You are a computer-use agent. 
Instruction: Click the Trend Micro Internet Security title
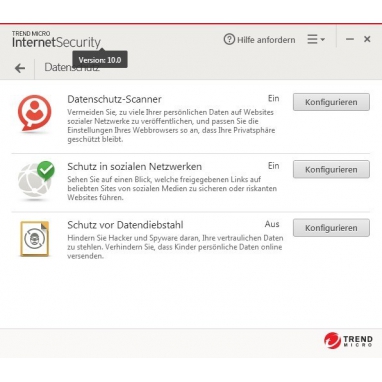[56, 40]
